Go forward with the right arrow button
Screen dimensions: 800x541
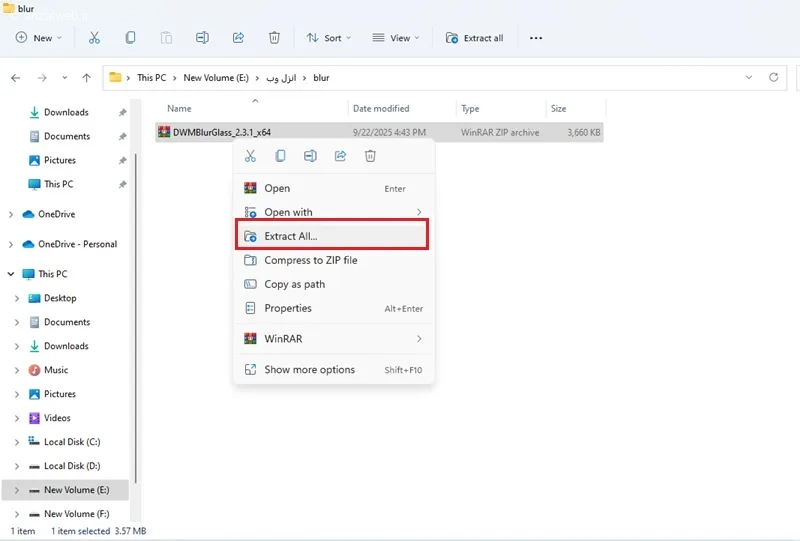(x=42, y=78)
